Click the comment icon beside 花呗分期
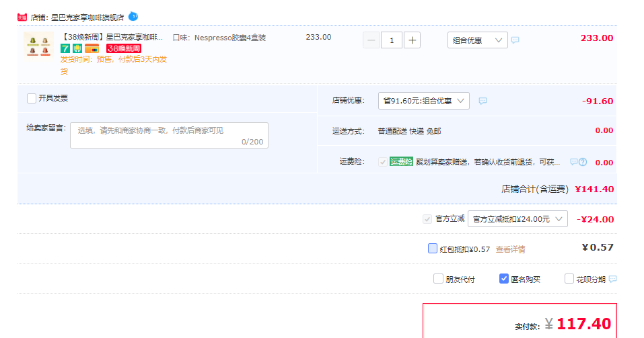The height and width of the screenshot is (338, 644). 613,279
